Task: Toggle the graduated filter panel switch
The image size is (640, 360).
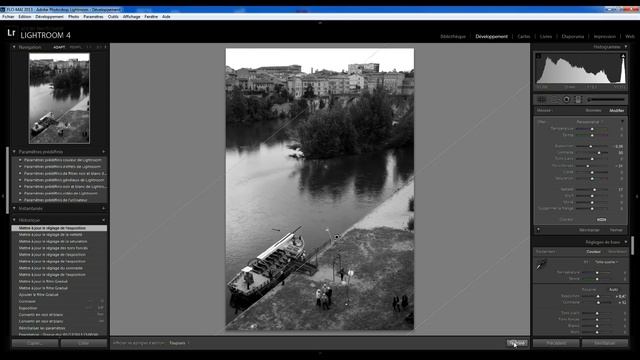Action: tap(539, 230)
